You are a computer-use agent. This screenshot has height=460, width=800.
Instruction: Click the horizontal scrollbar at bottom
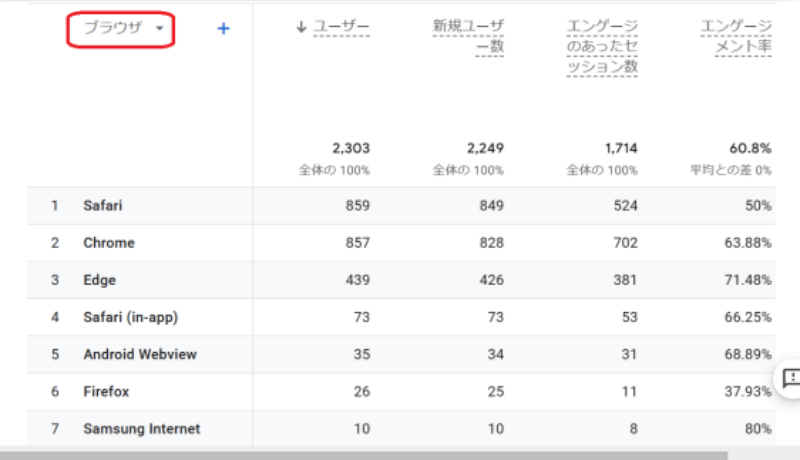(363, 455)
